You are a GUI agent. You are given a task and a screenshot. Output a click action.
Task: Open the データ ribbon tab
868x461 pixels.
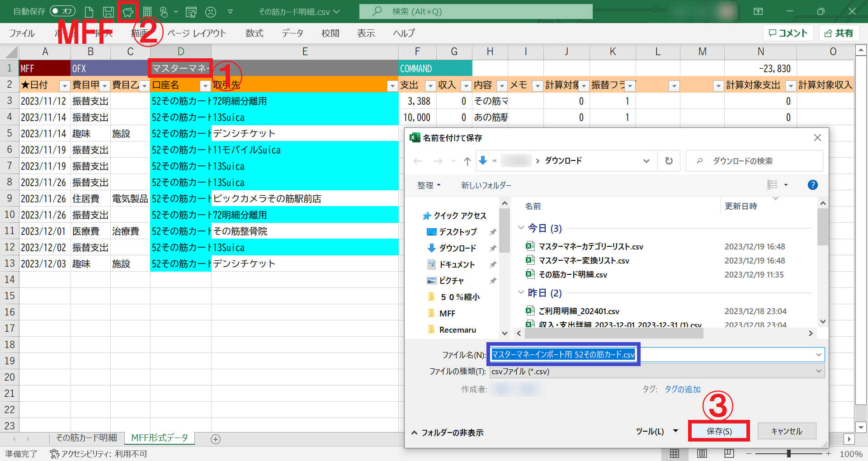pos(292,33)
